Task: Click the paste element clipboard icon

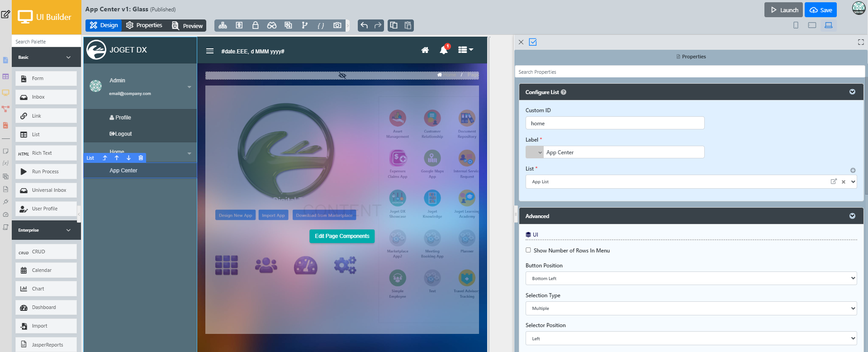Action: (408, 25)
